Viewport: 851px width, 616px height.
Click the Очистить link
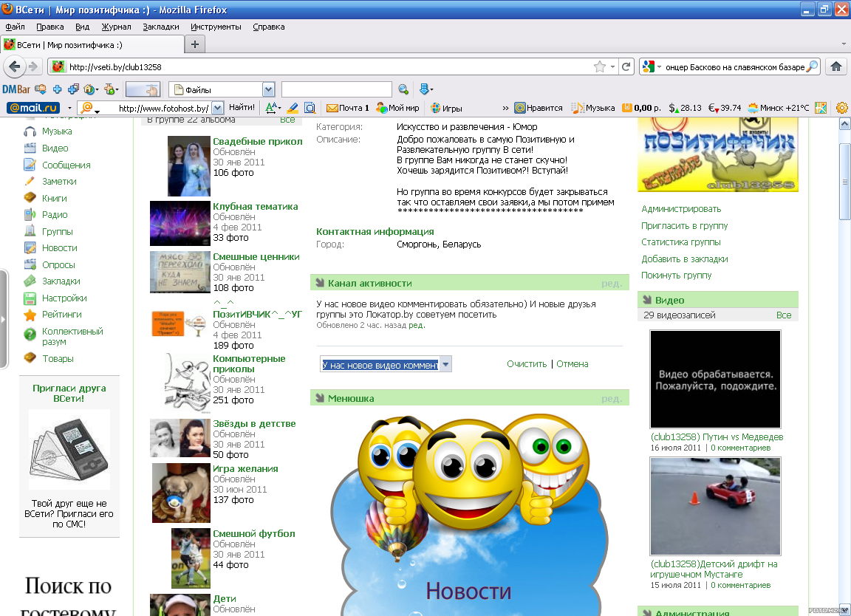(x=527, y=364)
